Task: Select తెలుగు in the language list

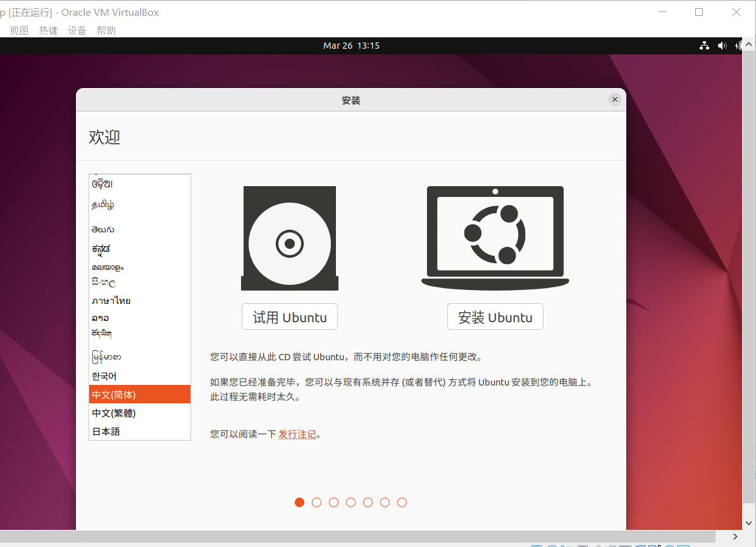Action: (x=140, y=229)
